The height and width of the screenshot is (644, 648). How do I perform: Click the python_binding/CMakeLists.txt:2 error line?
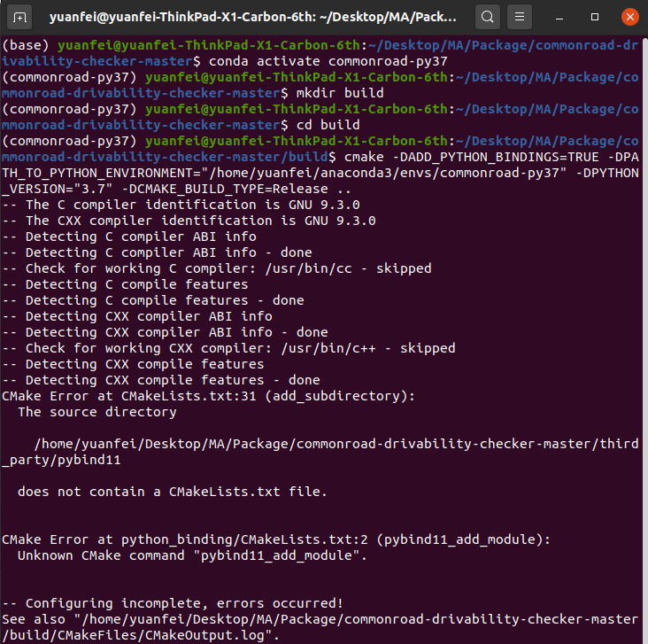coord(276,539)
